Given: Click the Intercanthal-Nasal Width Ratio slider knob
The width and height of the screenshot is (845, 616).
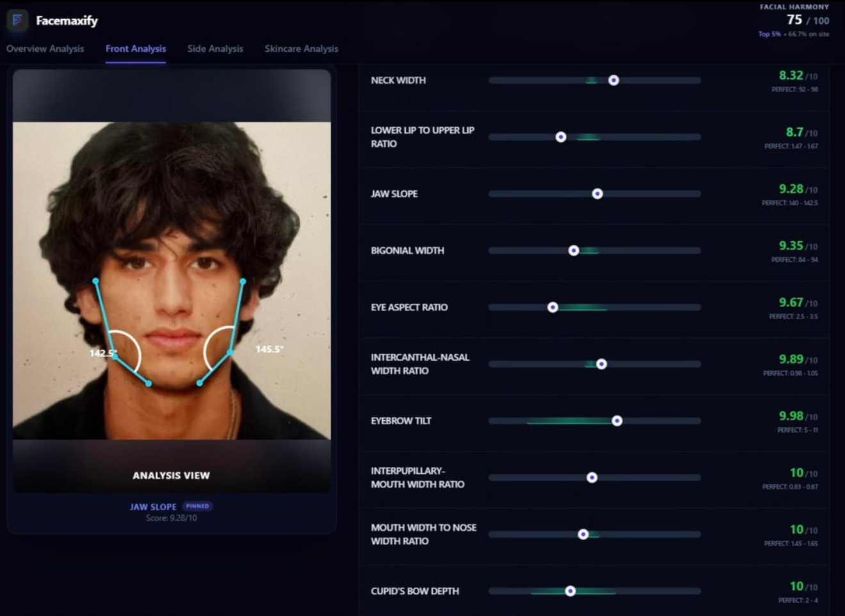Looking at the screenshot, I should coord(601,364).
